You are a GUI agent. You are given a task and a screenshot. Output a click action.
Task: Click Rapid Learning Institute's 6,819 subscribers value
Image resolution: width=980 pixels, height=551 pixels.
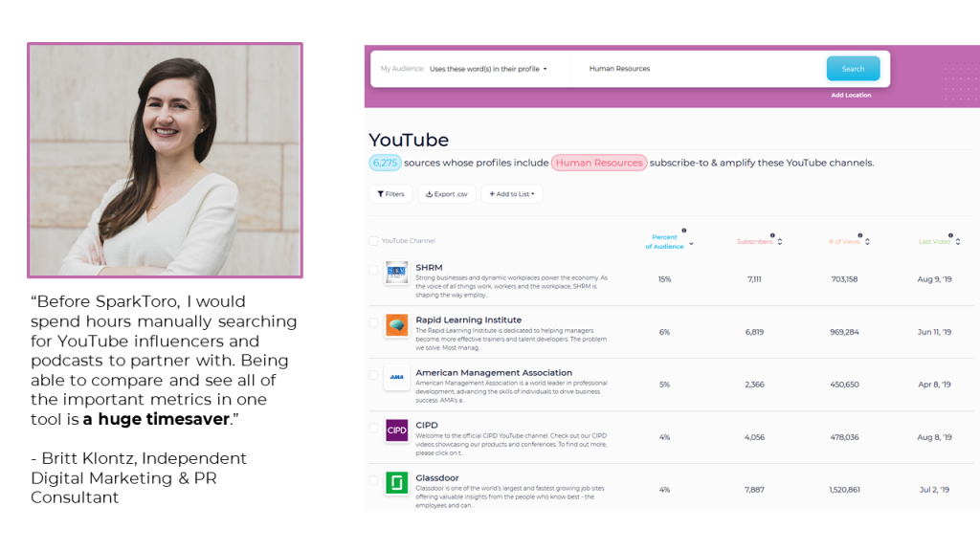(x=754, y=332)
